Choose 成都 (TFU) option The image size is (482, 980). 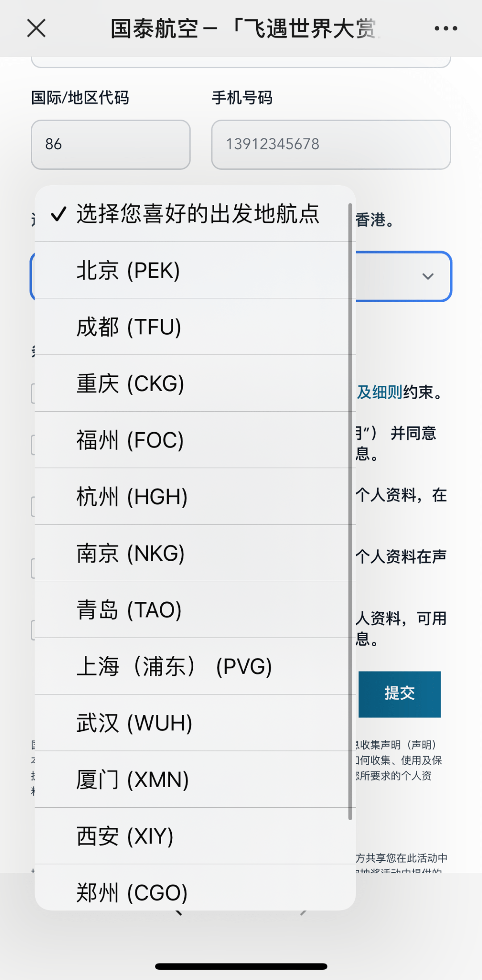[195, 327]
